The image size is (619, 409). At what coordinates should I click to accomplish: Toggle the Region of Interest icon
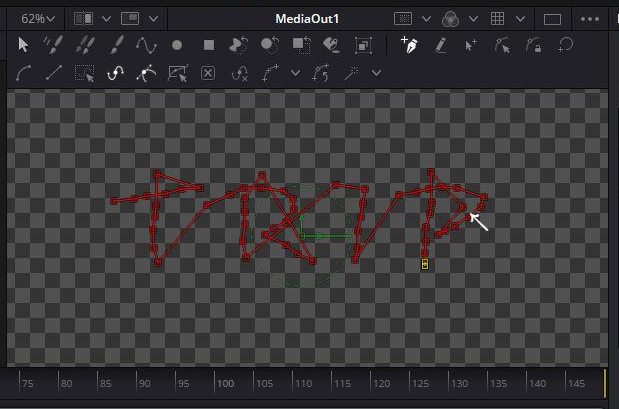point(403,19)
